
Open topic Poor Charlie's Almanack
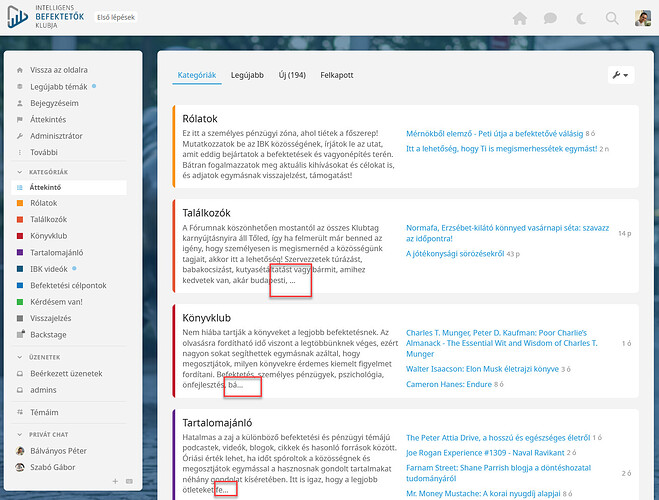(501, 343)
